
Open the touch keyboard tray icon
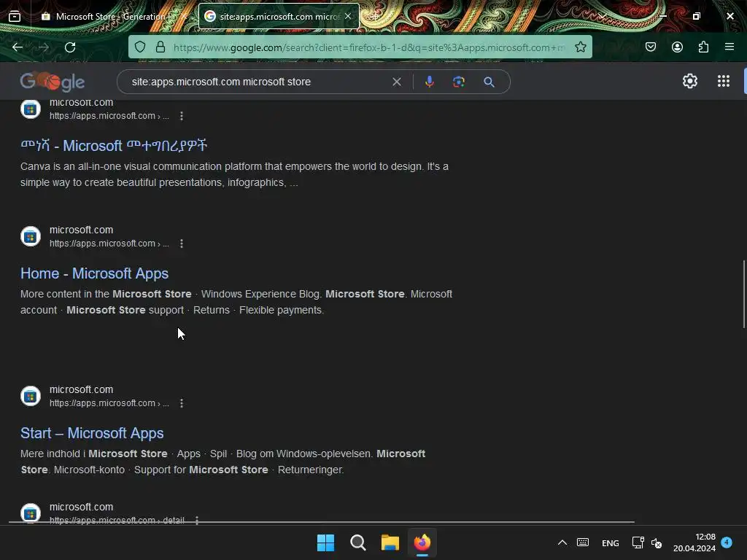(583, 542)
